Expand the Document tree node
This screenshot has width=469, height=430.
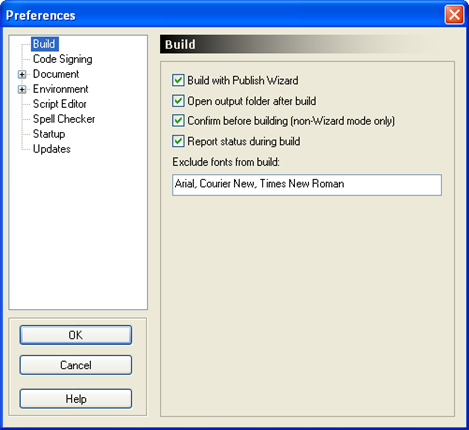(22, 74)
